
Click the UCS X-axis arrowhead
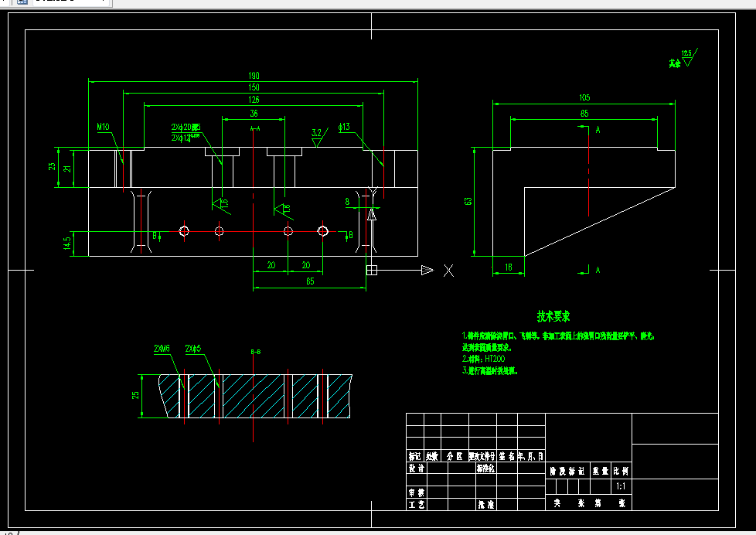[x=427, y=270]
